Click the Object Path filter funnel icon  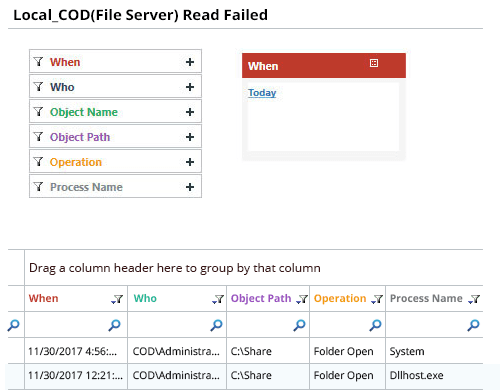39,137
